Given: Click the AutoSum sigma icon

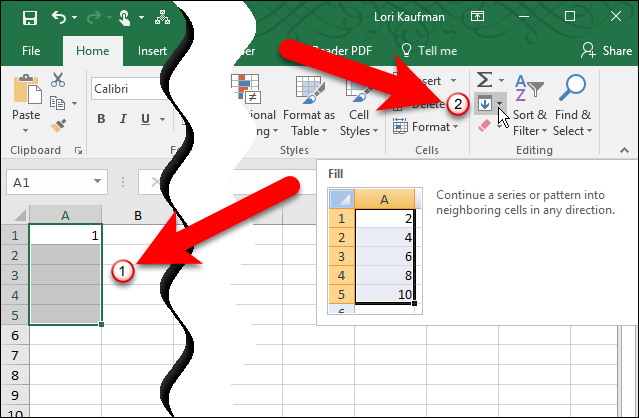Looking at the screenshot, I should click(x=485, y=80).
